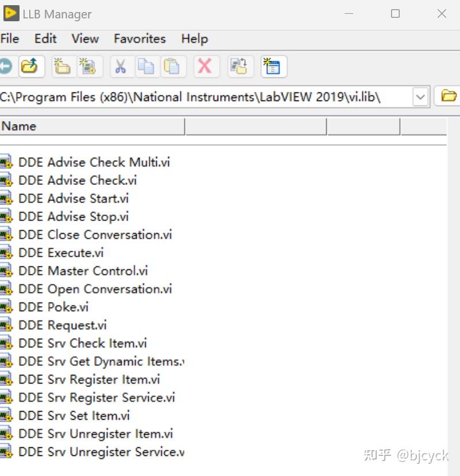460x476 pixels.
Task: Cut a file using the scissors icon
Action: pyautogui.click(x=122, y=66)
